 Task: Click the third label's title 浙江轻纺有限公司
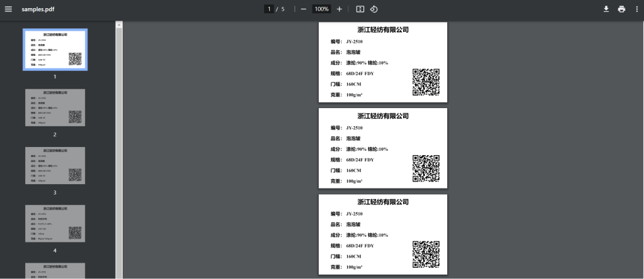[x=383, y=202]
